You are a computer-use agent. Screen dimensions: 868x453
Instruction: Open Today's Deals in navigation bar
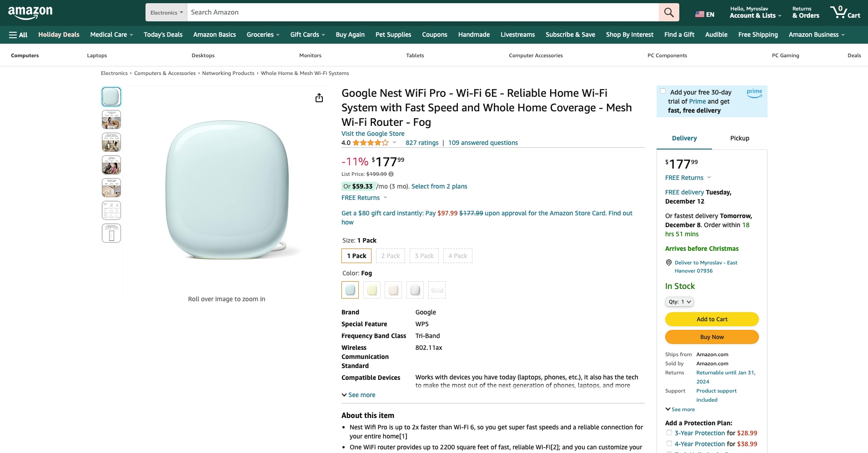[x=163, y=35]
